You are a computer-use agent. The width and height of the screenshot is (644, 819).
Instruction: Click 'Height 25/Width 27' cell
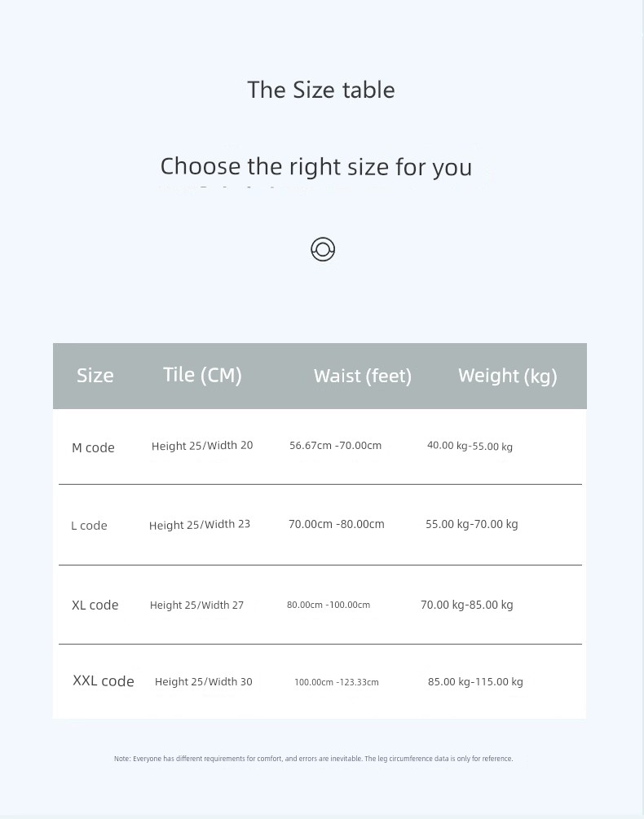(197, 605)
